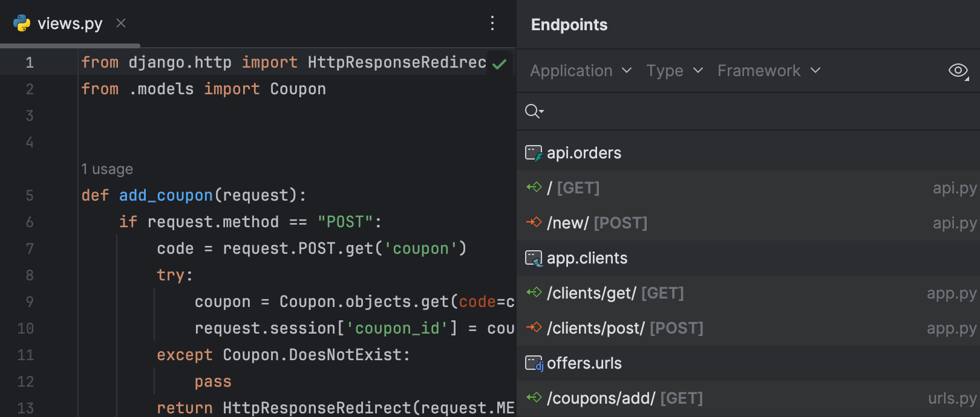Expand the Framework filter dropdown
Viewport: 980px width, 417px height.
point(768,71)
